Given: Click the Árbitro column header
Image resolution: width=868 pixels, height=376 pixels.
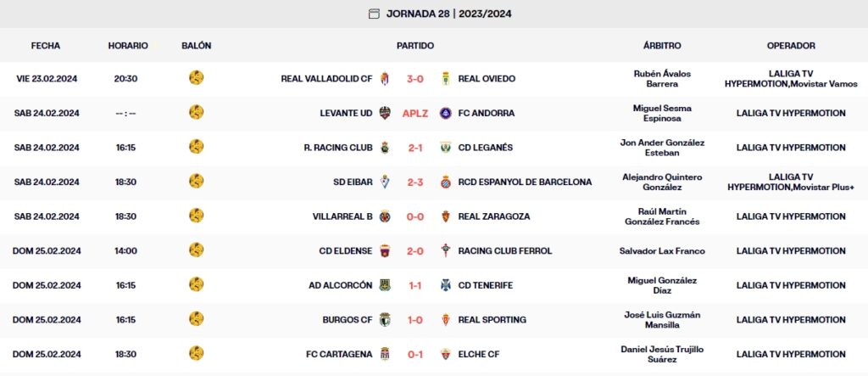Looking at the screenshot, I should coord(662,45).
